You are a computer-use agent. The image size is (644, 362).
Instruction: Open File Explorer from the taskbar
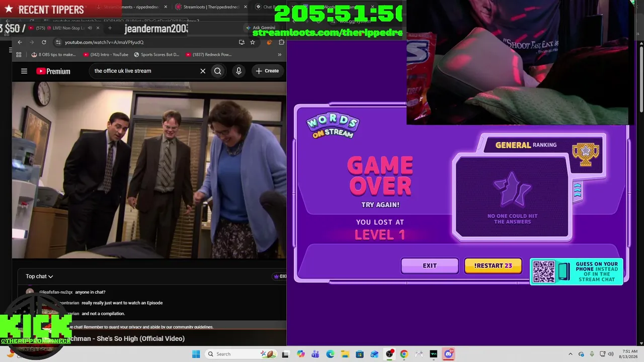click(345, 354)
